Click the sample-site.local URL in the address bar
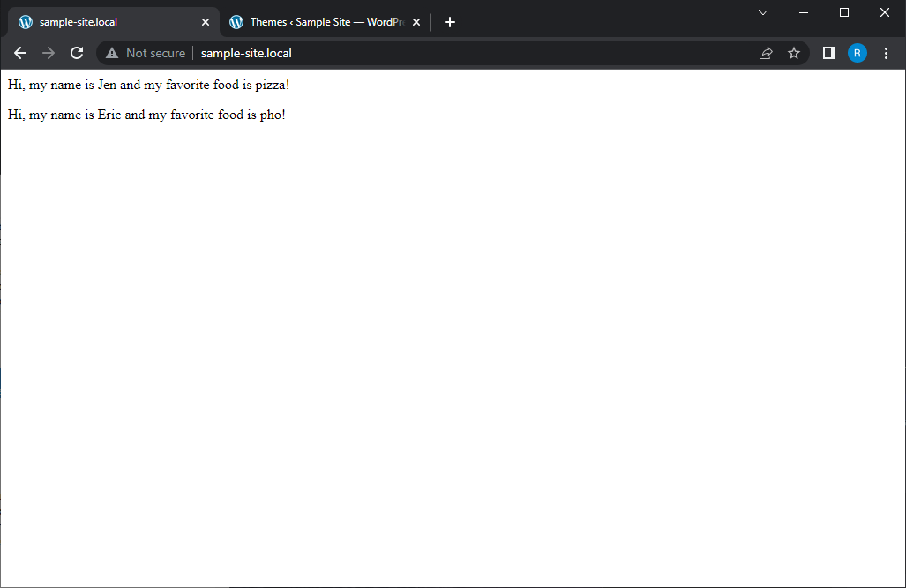Viewport: 906px width, 588px height. 246,53
